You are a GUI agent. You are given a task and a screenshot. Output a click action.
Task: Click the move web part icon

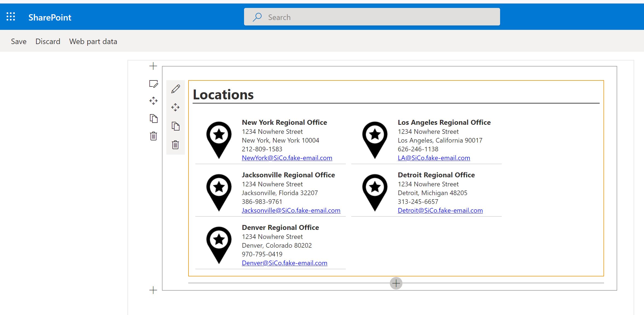175,107
